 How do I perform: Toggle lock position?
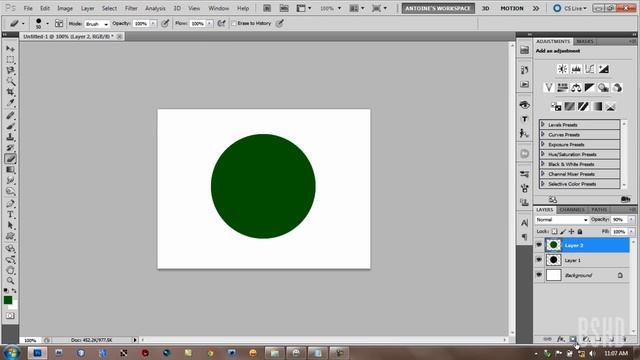(x=571, y=231)
